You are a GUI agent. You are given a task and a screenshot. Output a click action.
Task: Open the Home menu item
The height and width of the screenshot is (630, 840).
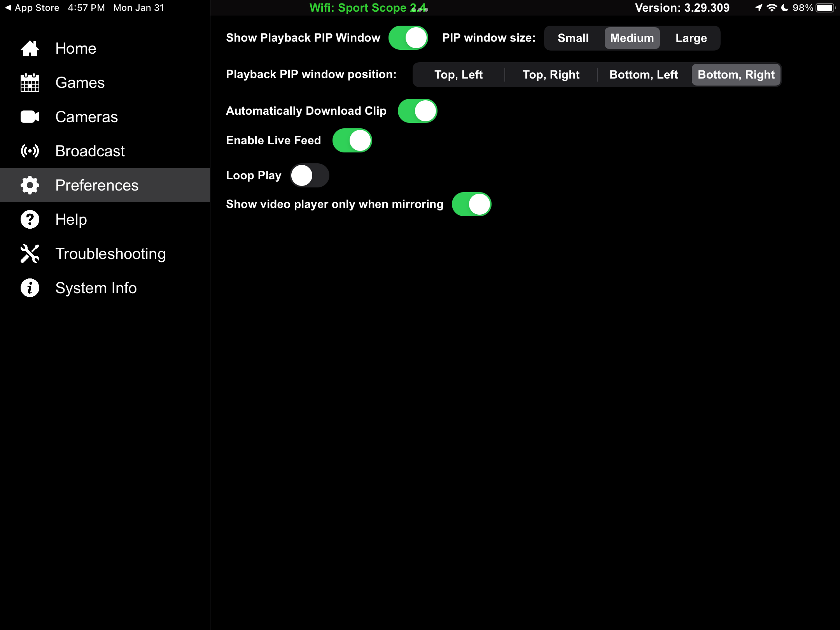[x=105, y=49]
